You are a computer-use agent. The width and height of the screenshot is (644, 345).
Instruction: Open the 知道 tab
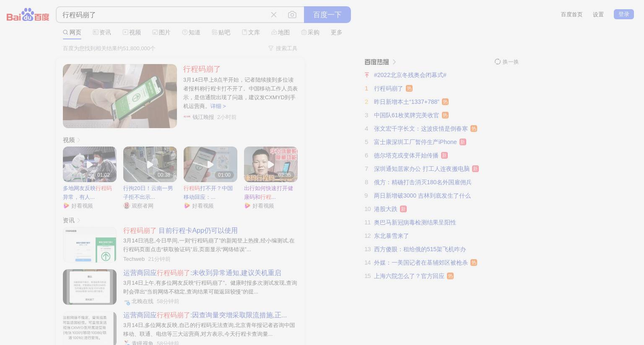(191, 32)
